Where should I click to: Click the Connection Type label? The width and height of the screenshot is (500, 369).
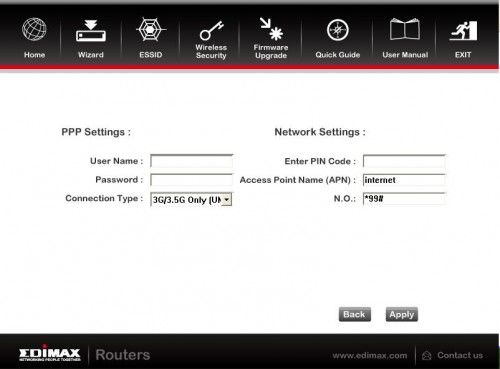pos(104,198)
